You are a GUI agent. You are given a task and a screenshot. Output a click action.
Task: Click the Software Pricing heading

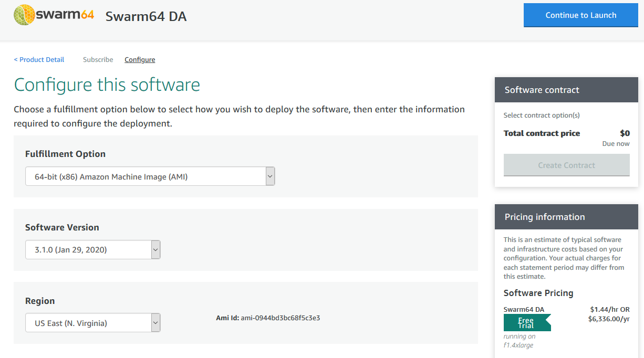point(538,293)
